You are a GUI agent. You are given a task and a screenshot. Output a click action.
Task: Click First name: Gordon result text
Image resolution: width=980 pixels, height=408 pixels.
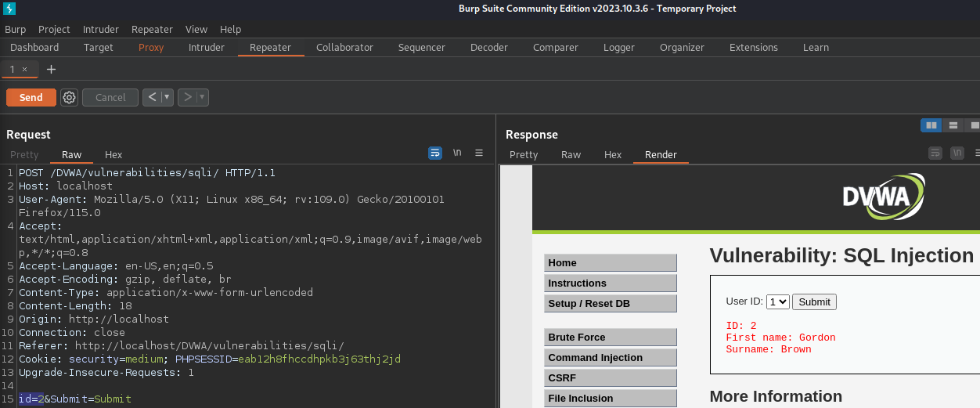point(780,338)
